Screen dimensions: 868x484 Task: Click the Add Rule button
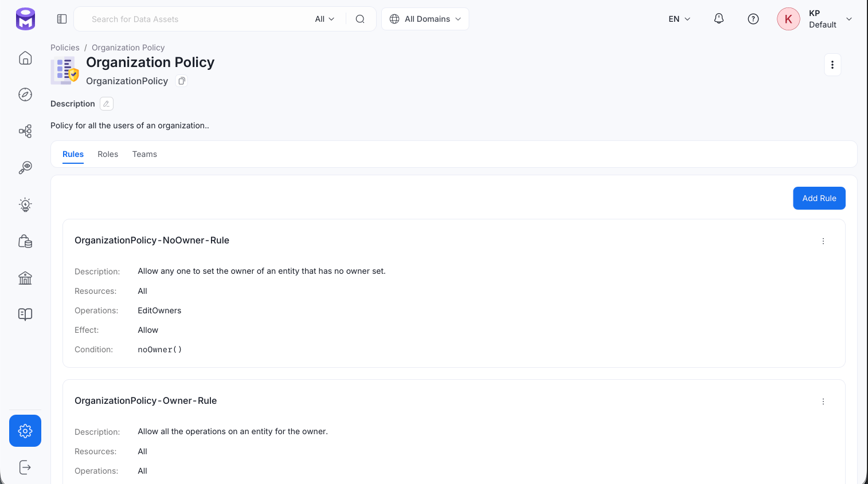819,198
